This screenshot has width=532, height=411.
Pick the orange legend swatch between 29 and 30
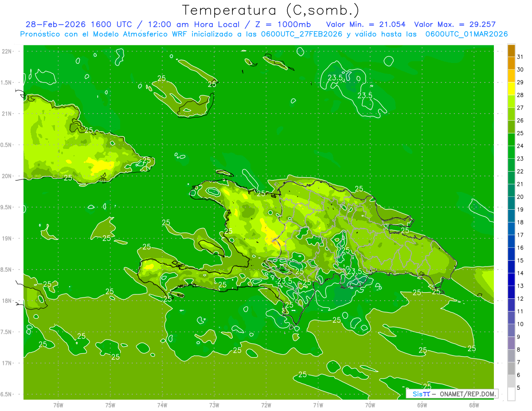coord(511,76)
